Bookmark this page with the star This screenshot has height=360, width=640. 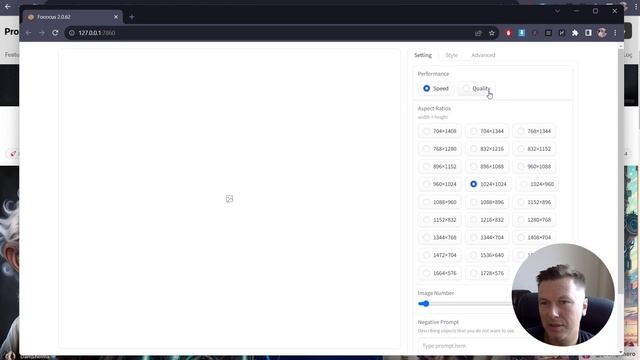coord(492,33)
